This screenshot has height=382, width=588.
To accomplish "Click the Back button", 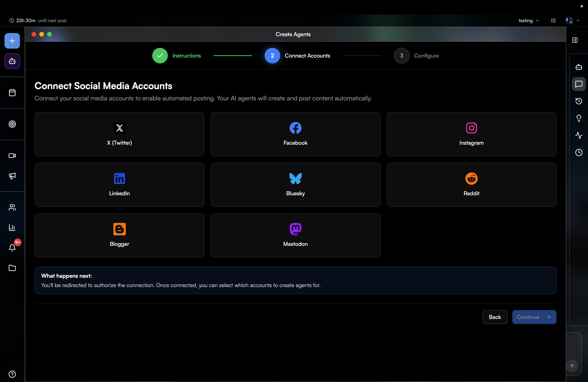I will (495, 317).
